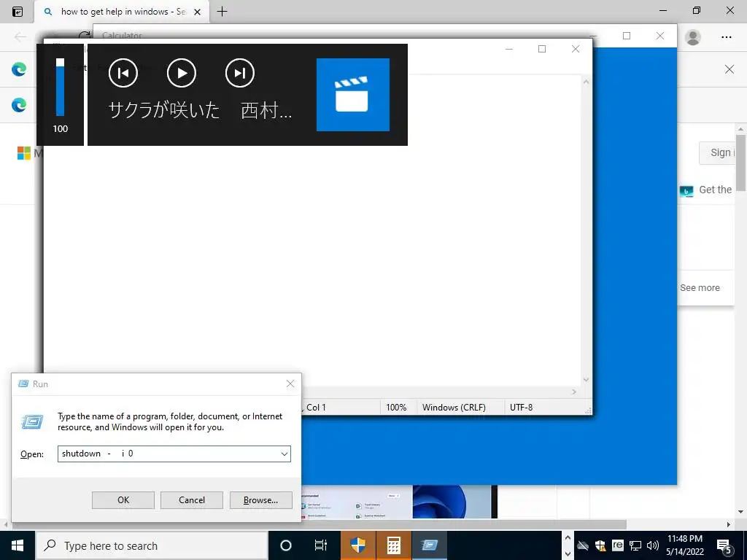Open the 'Get the' Bing app link
Viewport: 747px width, 560px height.
point(706,190)
